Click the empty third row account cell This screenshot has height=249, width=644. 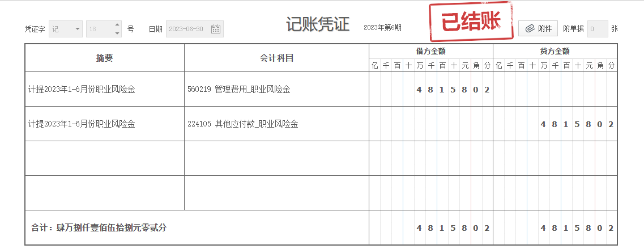click(276, 158)
